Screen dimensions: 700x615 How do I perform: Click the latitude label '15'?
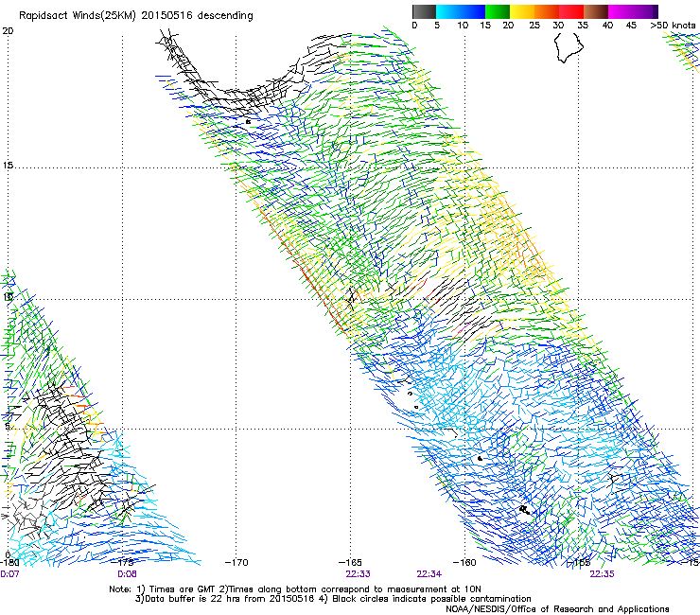8,166
